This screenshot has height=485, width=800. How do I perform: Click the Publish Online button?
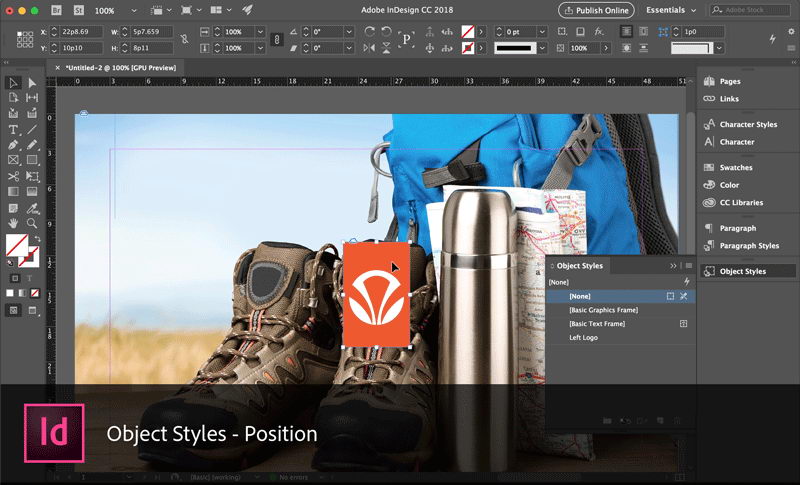(596, 10)
